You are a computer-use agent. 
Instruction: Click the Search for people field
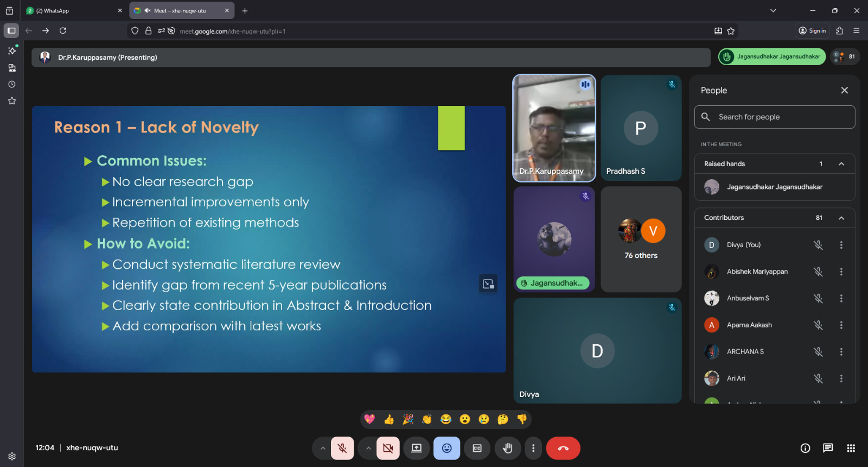click(775, 117)
